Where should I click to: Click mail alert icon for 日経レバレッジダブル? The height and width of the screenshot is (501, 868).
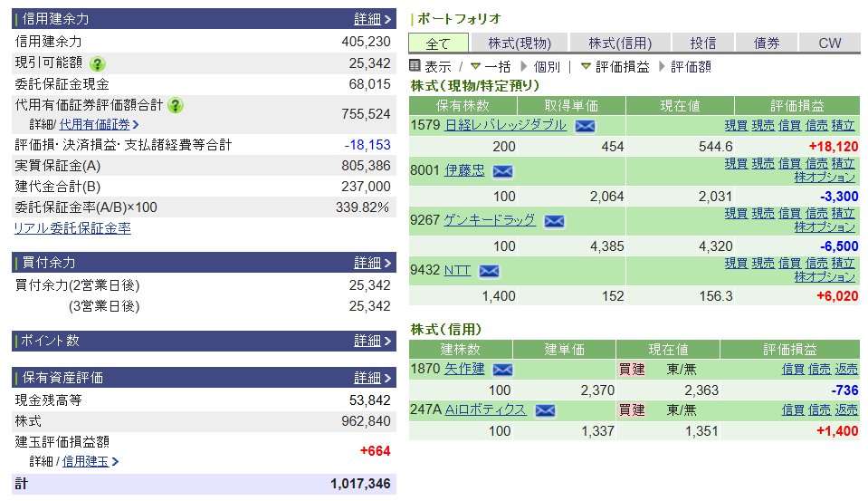(x=585, y=126)
